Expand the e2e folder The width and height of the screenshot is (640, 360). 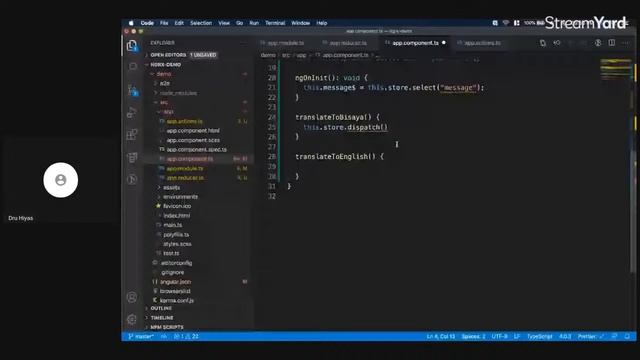pos(164,83)
